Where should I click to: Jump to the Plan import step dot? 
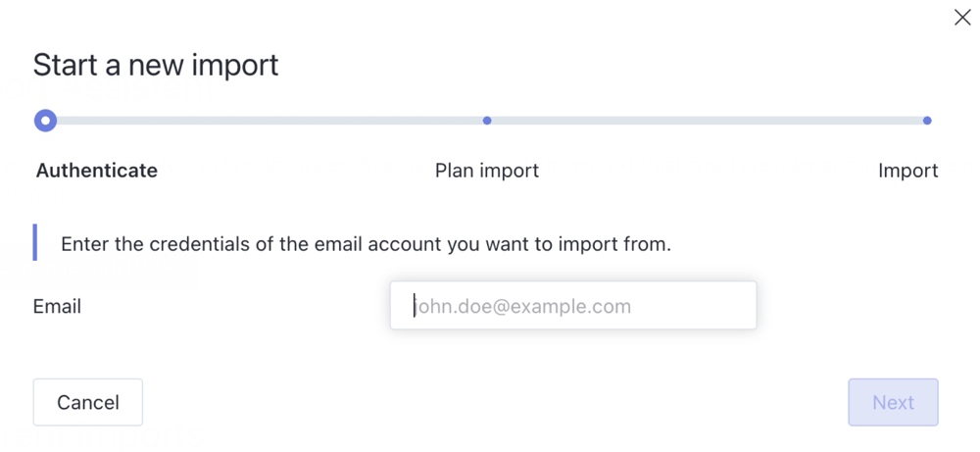pyautogui.click(x=487, y=121)
